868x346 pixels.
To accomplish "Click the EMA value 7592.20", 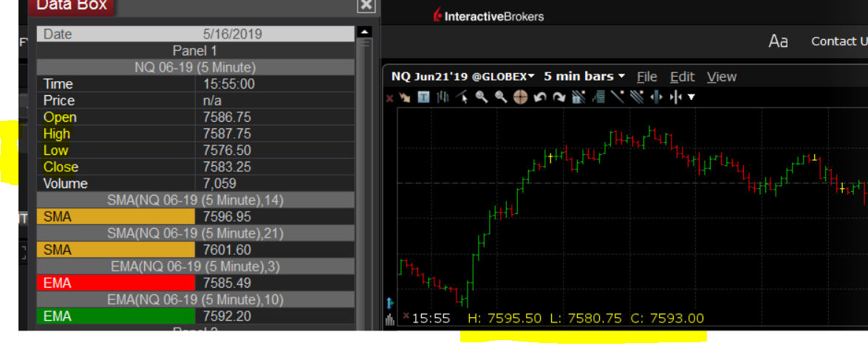I will click(x=227, y=316).
